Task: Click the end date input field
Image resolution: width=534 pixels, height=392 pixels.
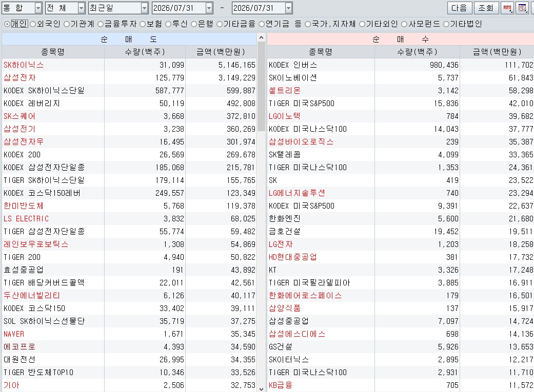Action: pos(258,8)
